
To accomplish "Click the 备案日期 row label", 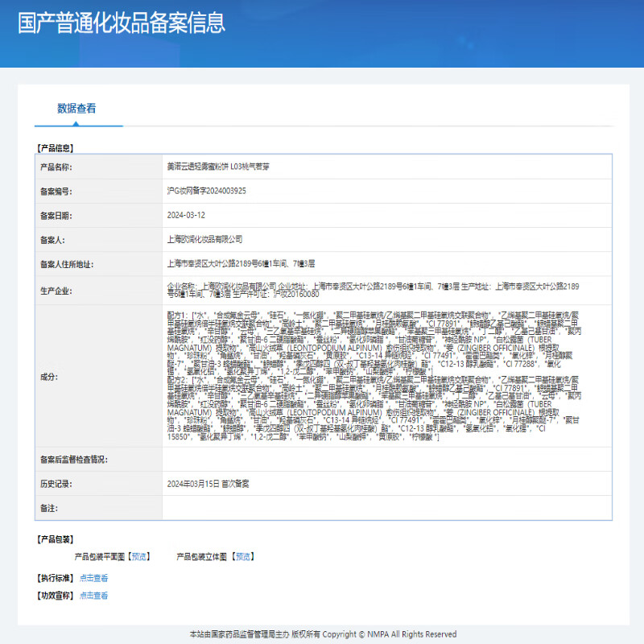I will (x=56, y=216).
